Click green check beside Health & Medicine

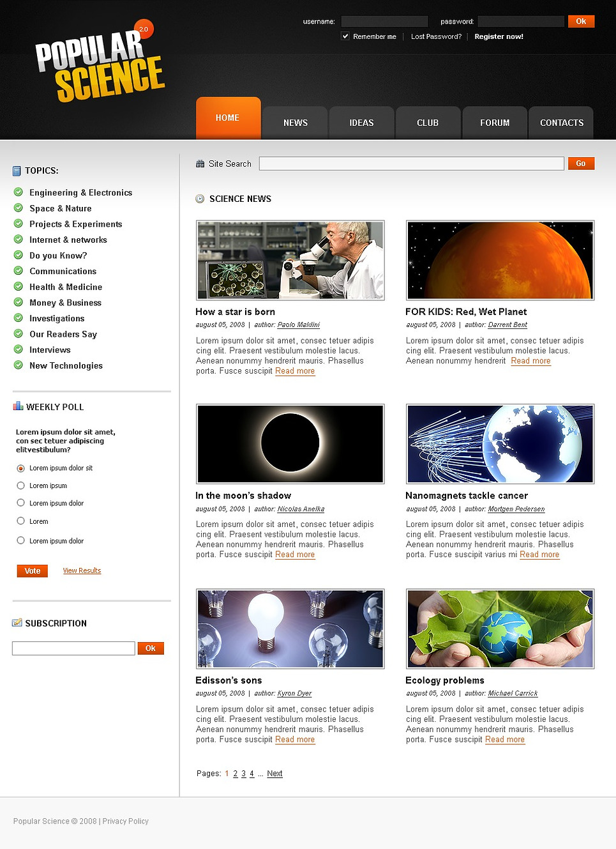(x=19, y=286)
